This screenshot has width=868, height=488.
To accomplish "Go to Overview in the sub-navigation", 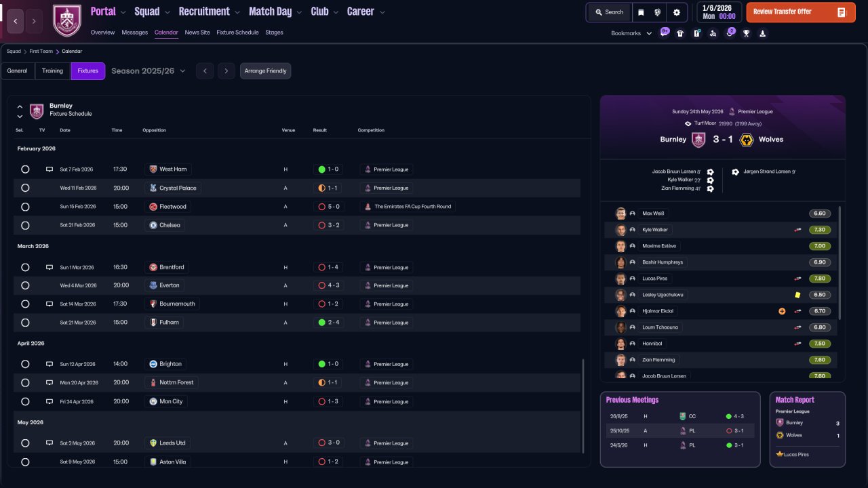I will (102, 33).
